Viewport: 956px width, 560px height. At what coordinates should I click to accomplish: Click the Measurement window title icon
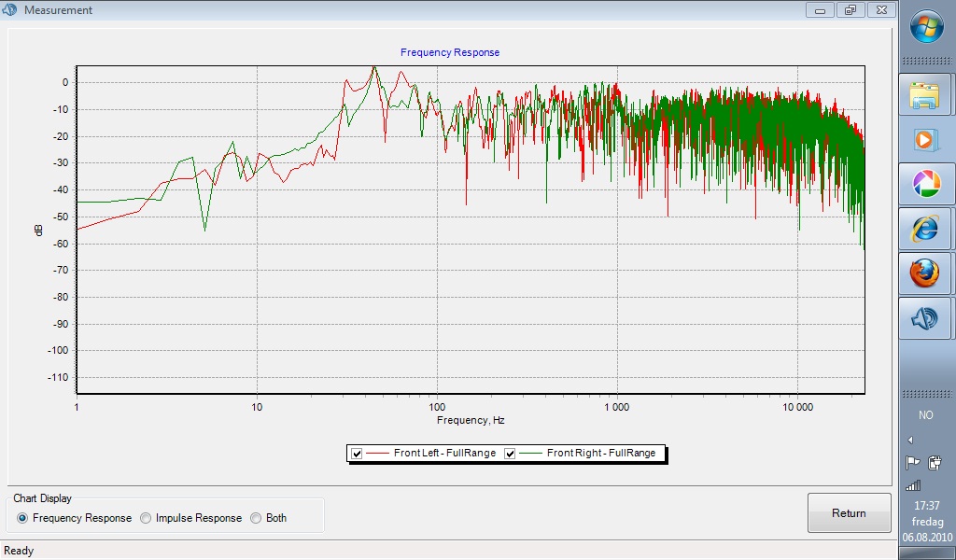tap(10, 9)
